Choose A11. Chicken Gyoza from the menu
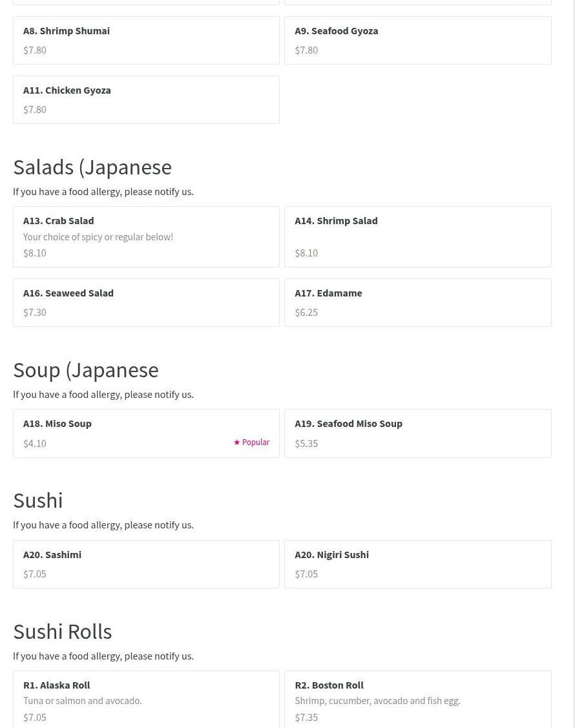The width and height of the screenshot is (575, 728). (x=146, y=99)
